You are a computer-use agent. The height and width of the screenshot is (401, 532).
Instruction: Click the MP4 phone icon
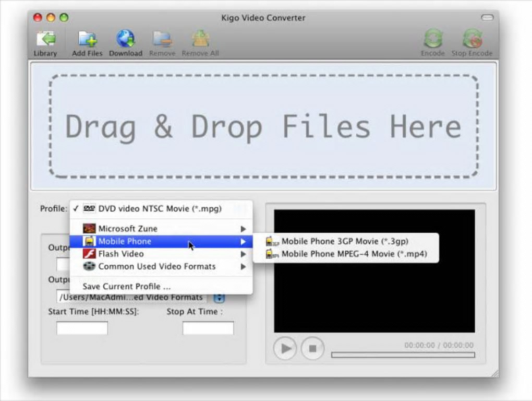pyautogui.click(x=272, y=254)
